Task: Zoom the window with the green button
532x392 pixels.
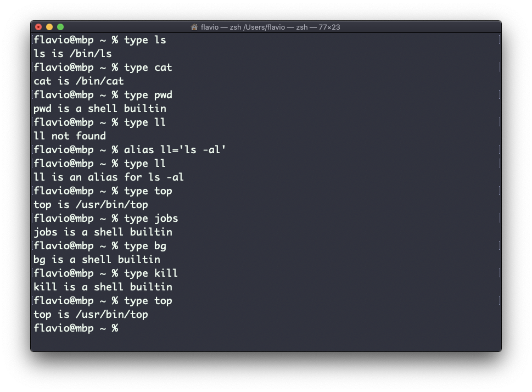Action: [60, 27]
